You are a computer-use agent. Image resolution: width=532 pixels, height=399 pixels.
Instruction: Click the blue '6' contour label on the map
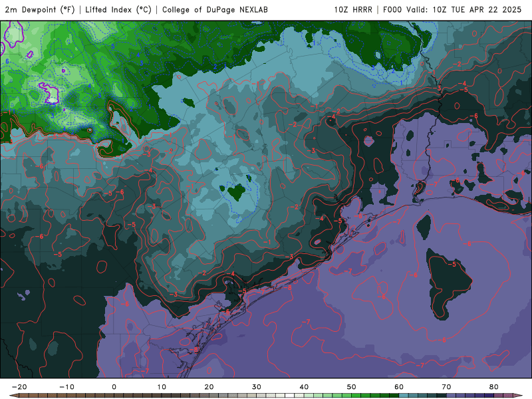tap(7, 61)
